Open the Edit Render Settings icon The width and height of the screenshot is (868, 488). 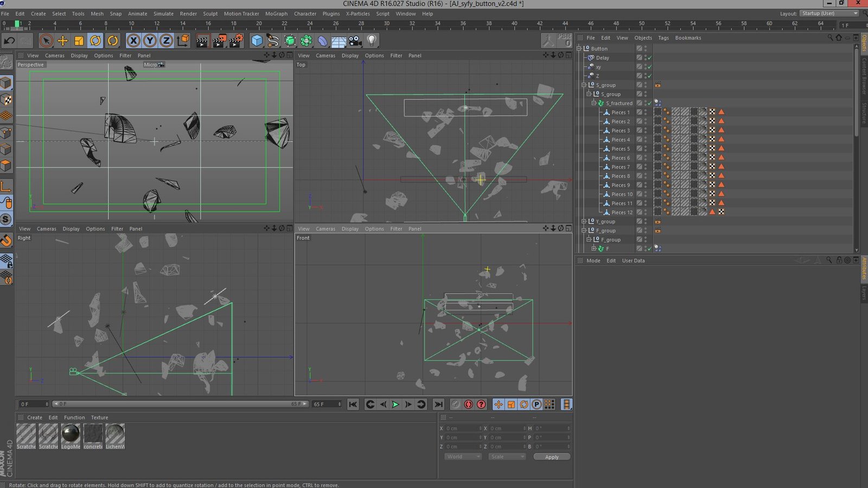pyautogui.click(x=236, y=41)
